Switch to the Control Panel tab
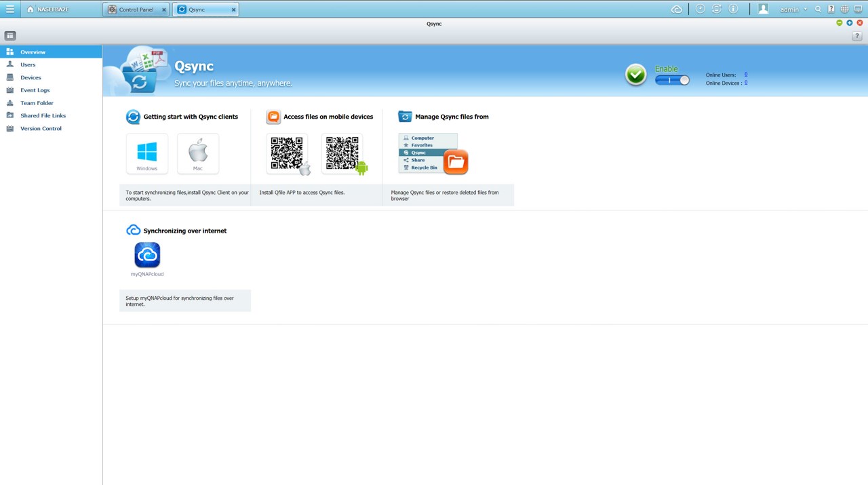 tap(136, 9)
